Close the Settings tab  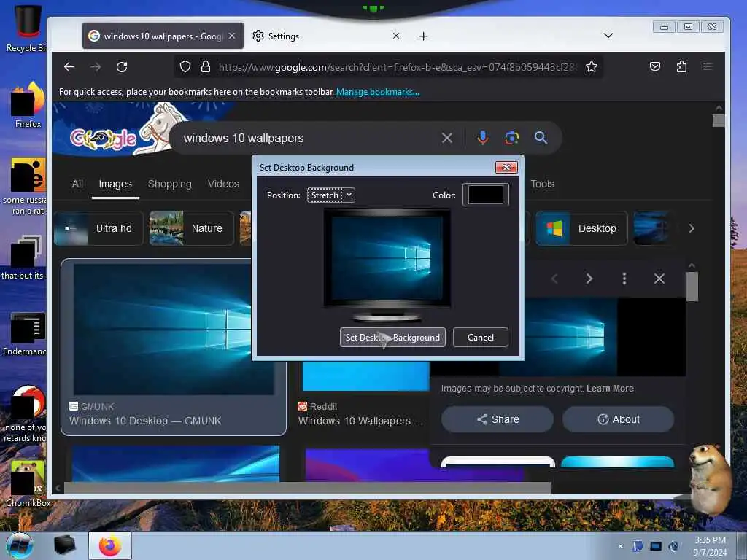tap(396, 36)
